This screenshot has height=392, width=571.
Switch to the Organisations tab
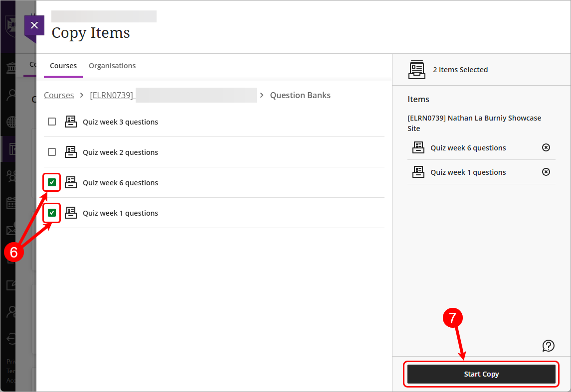[112, 66]
